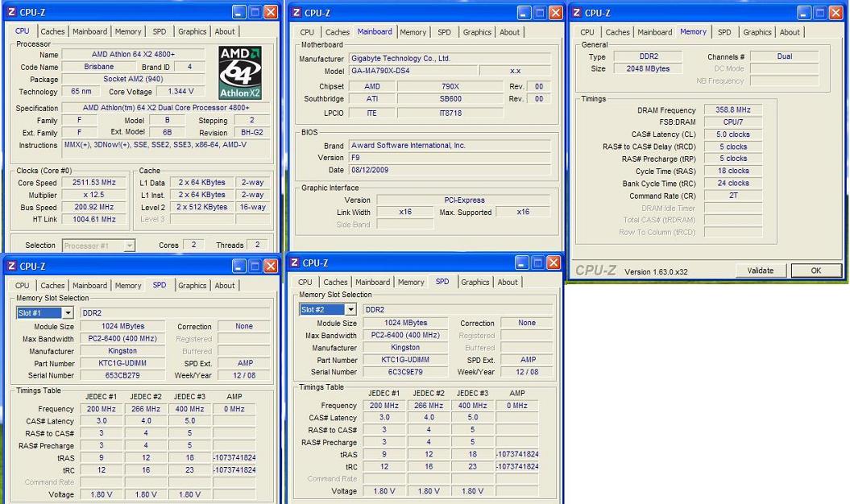Viewport: 850px width, 504px height.
Task: Click CPU-Z title icon of Memory window
Action: [x=577, y=12]
